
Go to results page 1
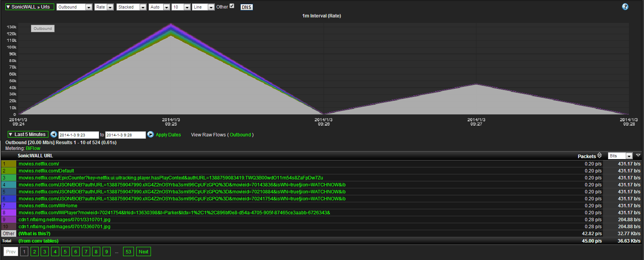(24, 252)
